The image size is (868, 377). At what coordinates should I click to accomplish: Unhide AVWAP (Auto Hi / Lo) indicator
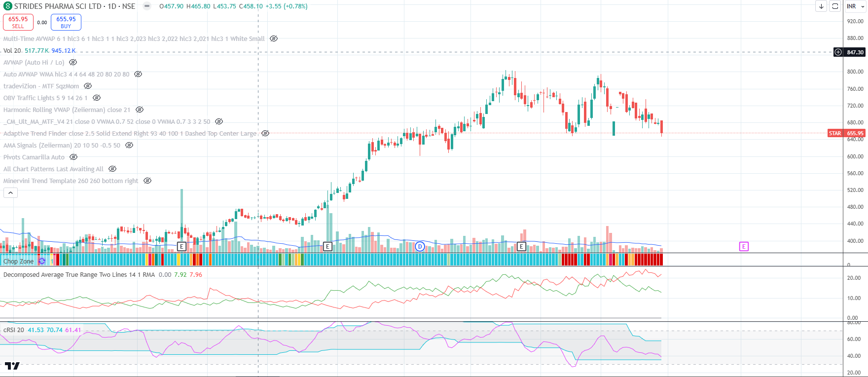tap(73, 62)
